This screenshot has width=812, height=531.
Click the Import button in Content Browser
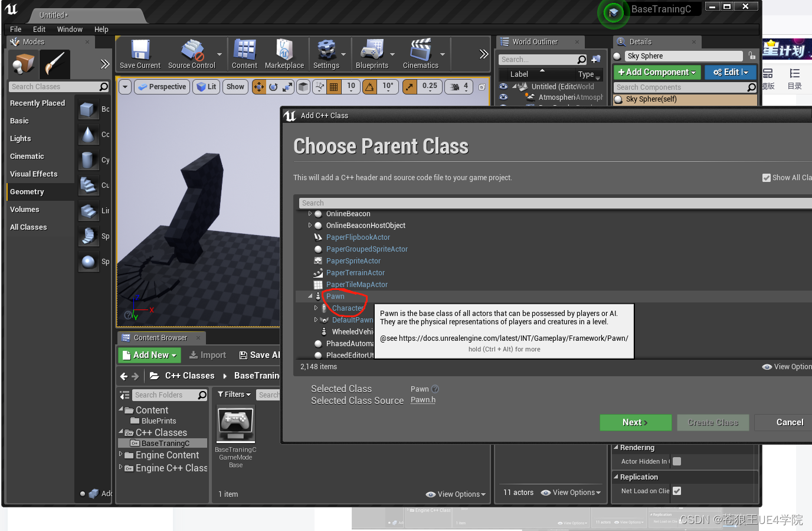coord(207,355)
